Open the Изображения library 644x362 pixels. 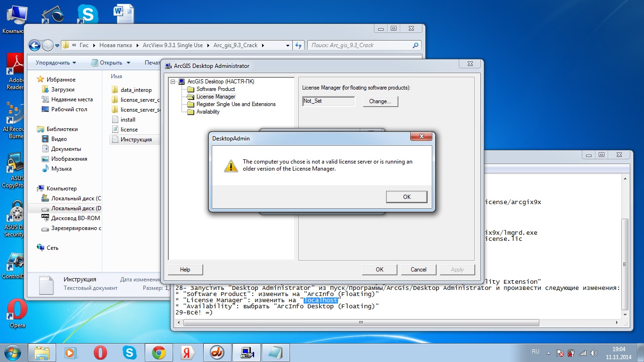coord(69,159)
